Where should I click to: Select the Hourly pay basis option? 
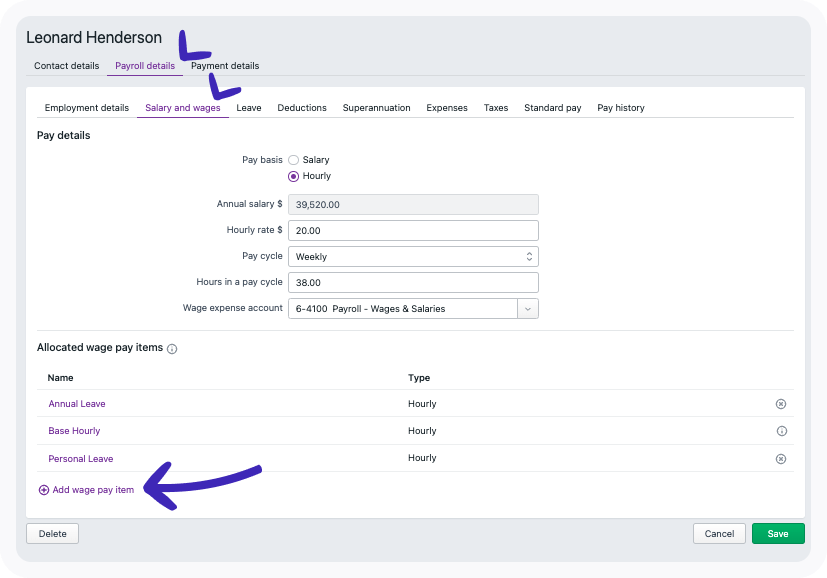click(x=294, y=176)
